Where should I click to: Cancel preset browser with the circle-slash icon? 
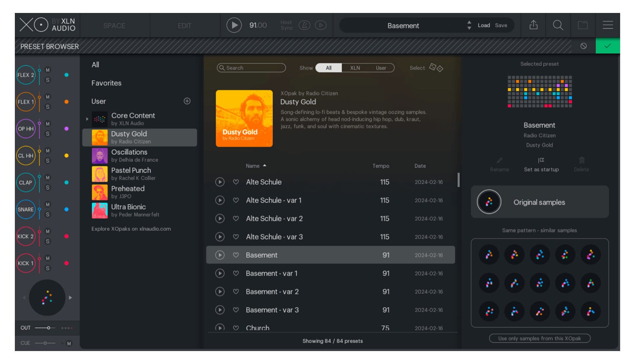click(583, 46)
